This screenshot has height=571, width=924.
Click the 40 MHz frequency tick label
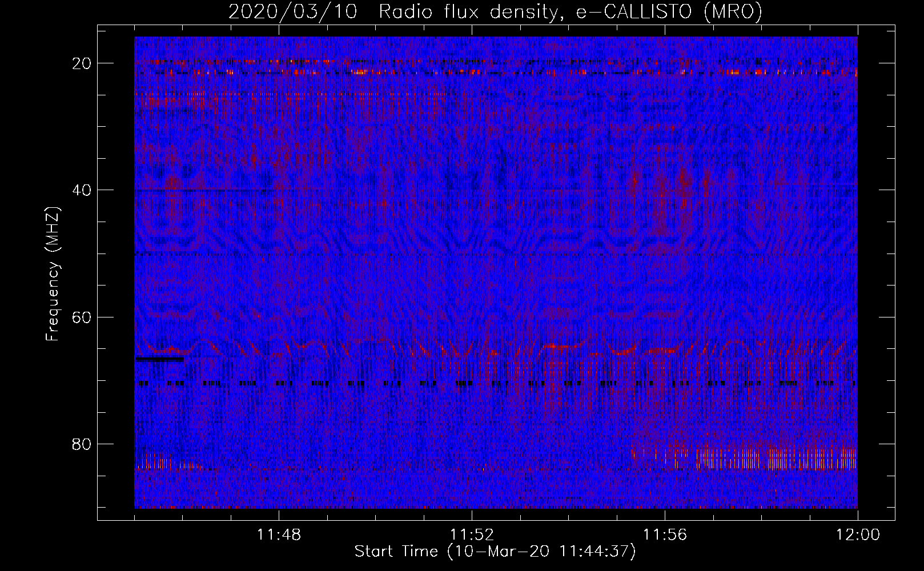click(82, 190)
